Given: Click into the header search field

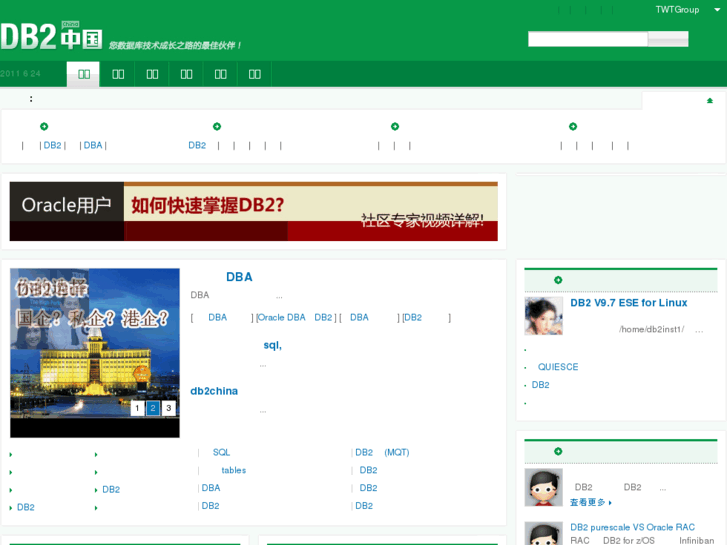Looking at the screenshot, I should [587, 39].
